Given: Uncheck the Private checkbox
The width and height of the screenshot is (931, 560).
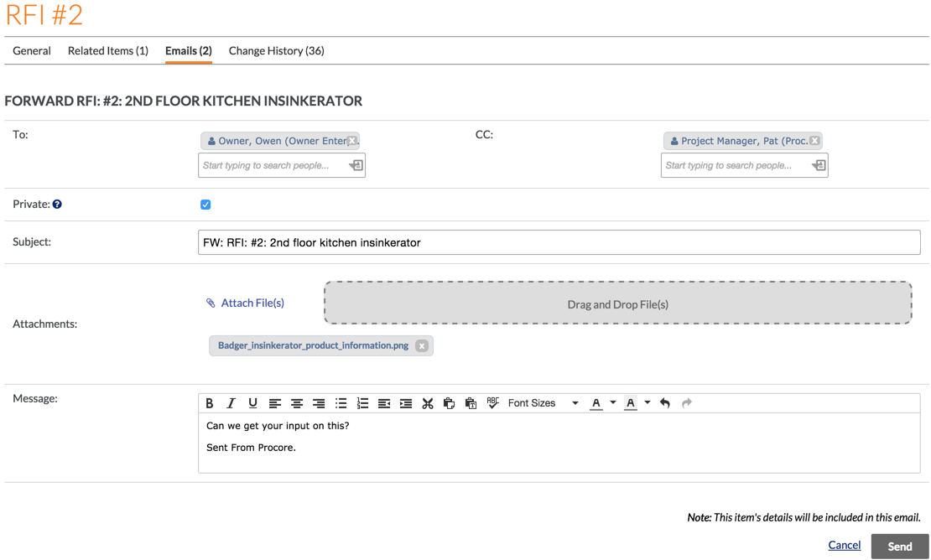Looking at the screenshot, I should click(x=205, y=204).
